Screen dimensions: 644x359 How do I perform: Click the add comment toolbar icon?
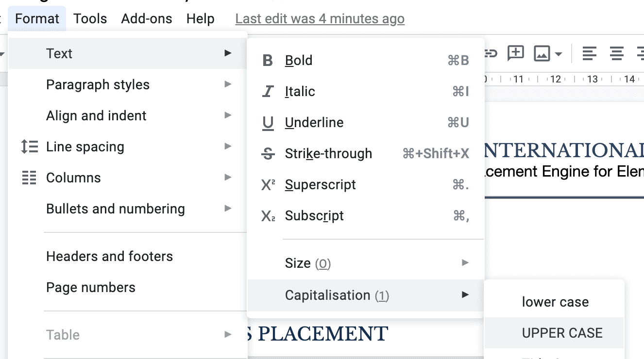point(515,53)
